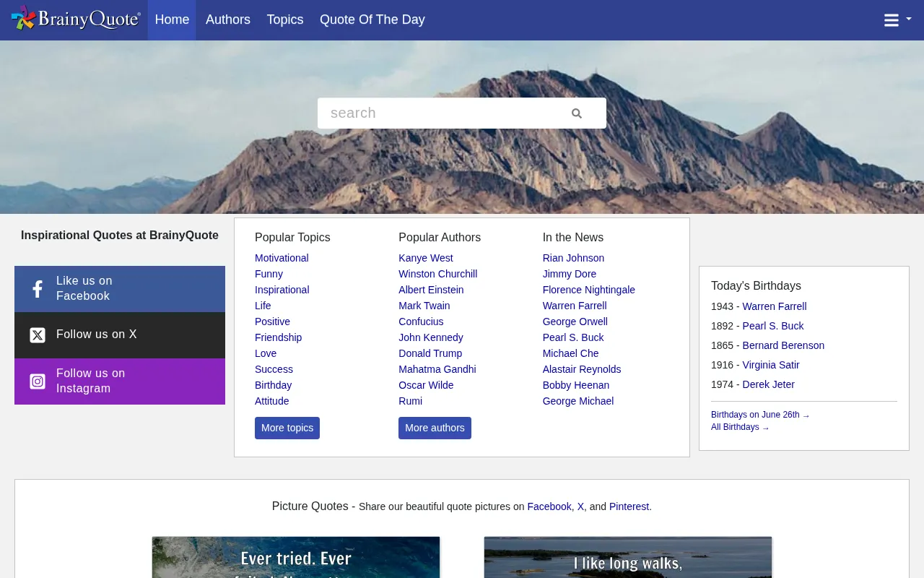
Task: Open Birthdays on June 26th link
Action: [x=760, y=415]
